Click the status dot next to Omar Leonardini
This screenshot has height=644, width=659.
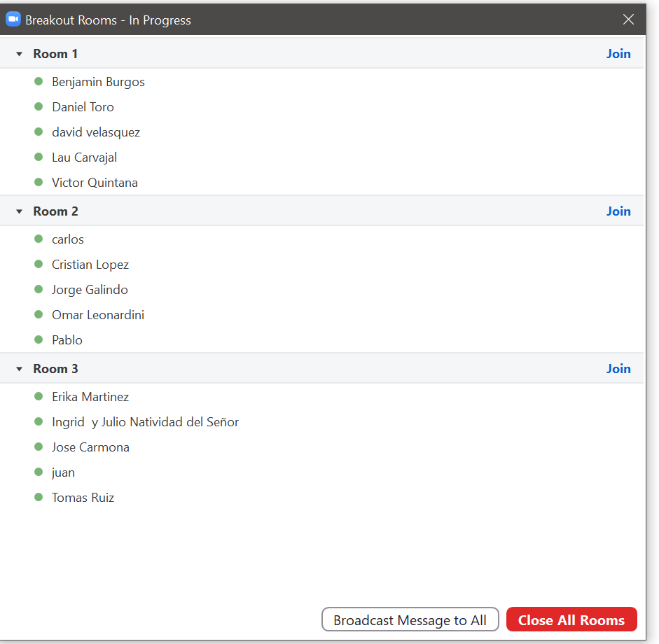[39, 314]
